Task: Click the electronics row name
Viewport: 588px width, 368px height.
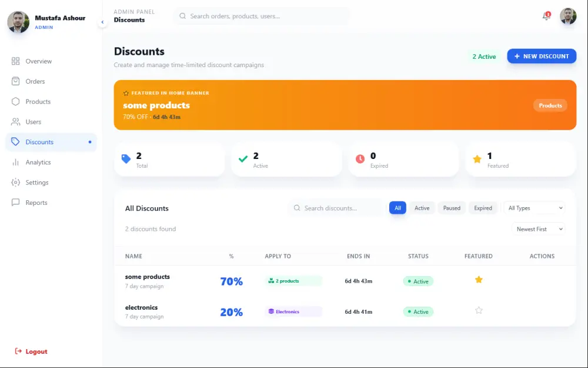Action: point(141,307)
